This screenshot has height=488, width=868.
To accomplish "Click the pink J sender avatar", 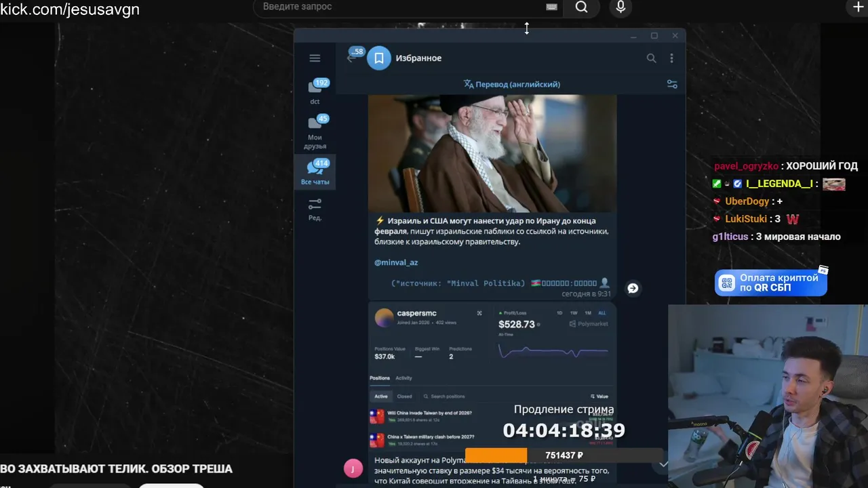I will (353, 468).
